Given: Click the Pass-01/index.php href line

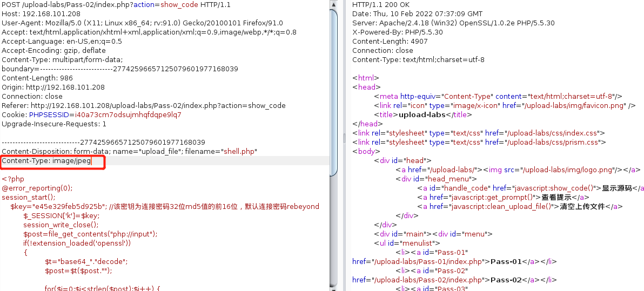Looking at the screenshot, I should [454, 261].
